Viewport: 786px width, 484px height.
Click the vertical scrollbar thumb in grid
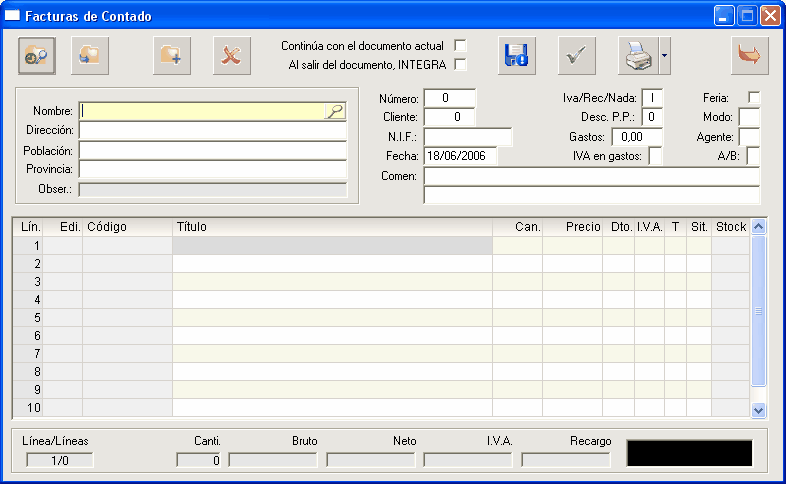pos(758,311)
